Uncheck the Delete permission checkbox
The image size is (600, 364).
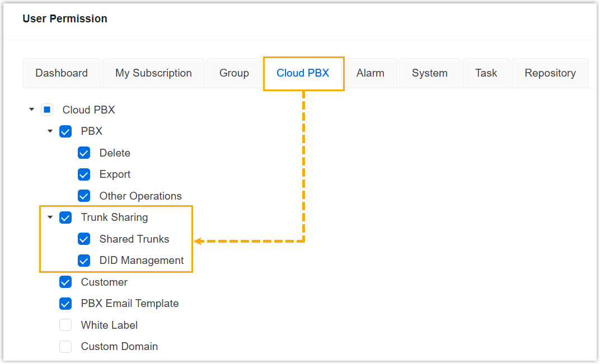pyautogui.click(x=84, y=153)
